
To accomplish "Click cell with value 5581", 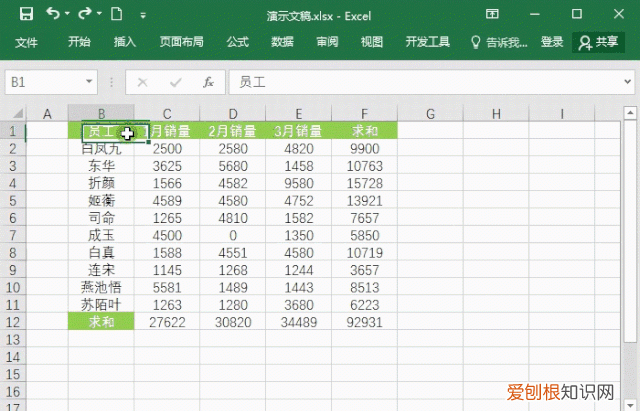I will point(167,287).
